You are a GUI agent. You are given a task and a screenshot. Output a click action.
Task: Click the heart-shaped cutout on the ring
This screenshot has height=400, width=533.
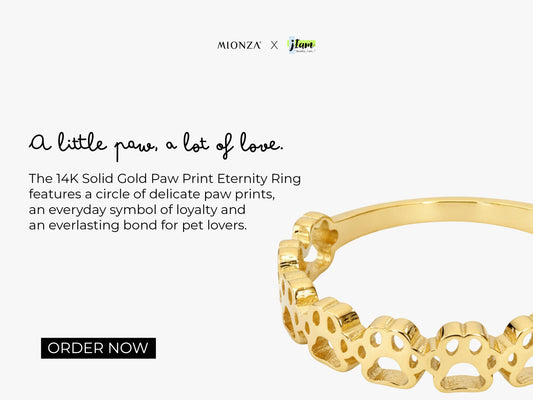[325, 235]
